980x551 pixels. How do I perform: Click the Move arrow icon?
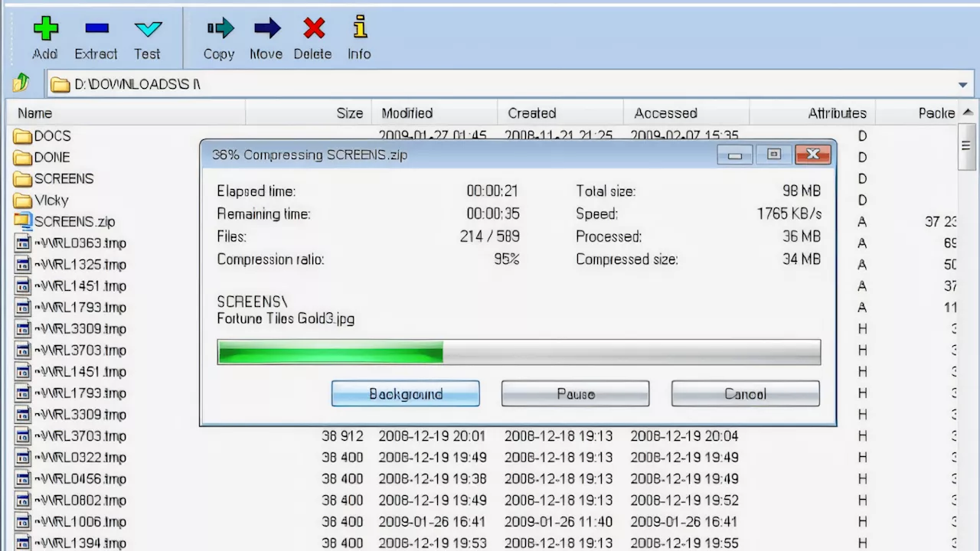click(267, 29)
